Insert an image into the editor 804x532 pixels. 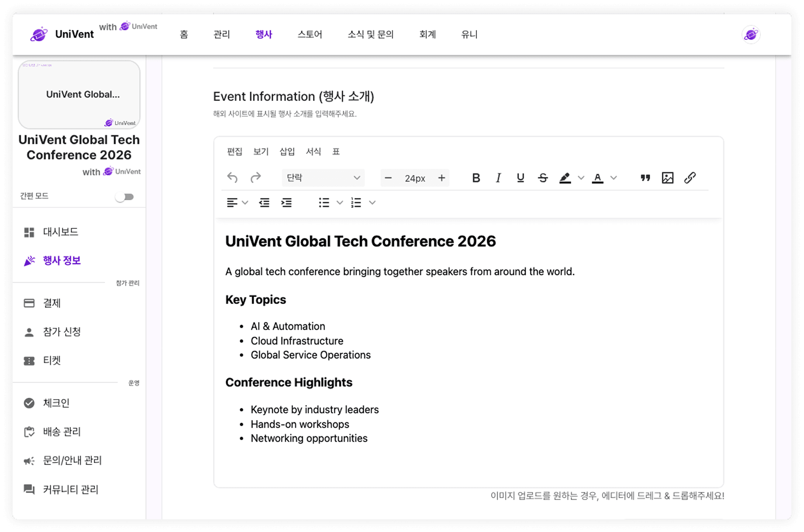(x=667, y=178)
